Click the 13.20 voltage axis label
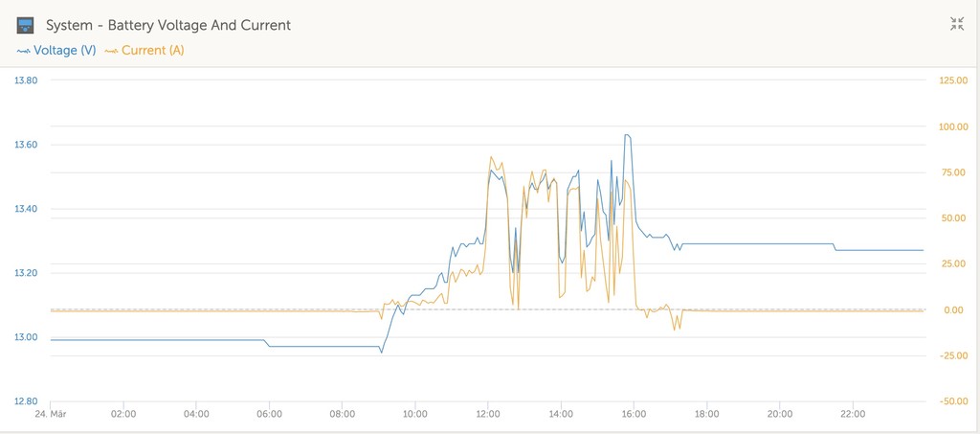This screenshot has height=434, width=980. coord(26,273)
